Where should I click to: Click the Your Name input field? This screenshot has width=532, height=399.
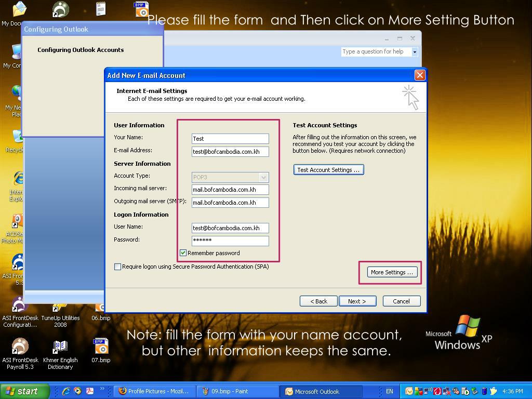coord(230,138)
